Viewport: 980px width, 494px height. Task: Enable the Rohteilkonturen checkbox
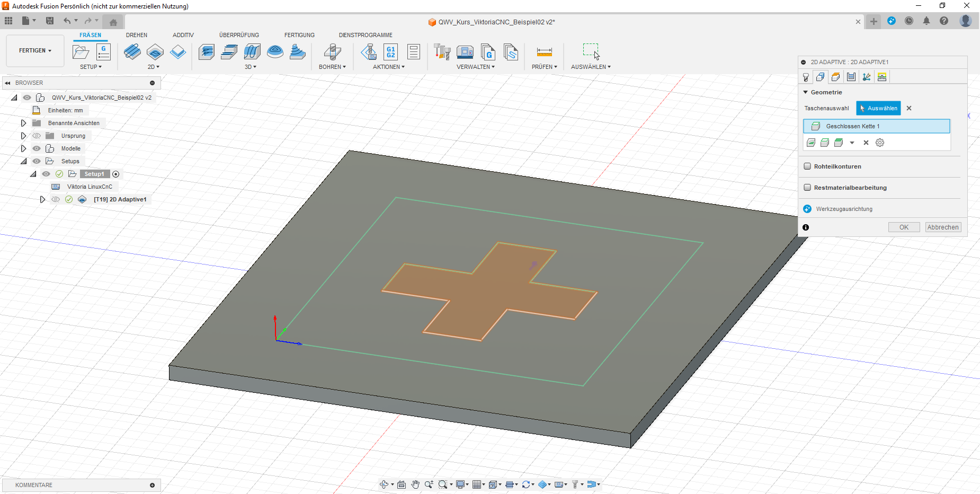[x=807, y=166]
